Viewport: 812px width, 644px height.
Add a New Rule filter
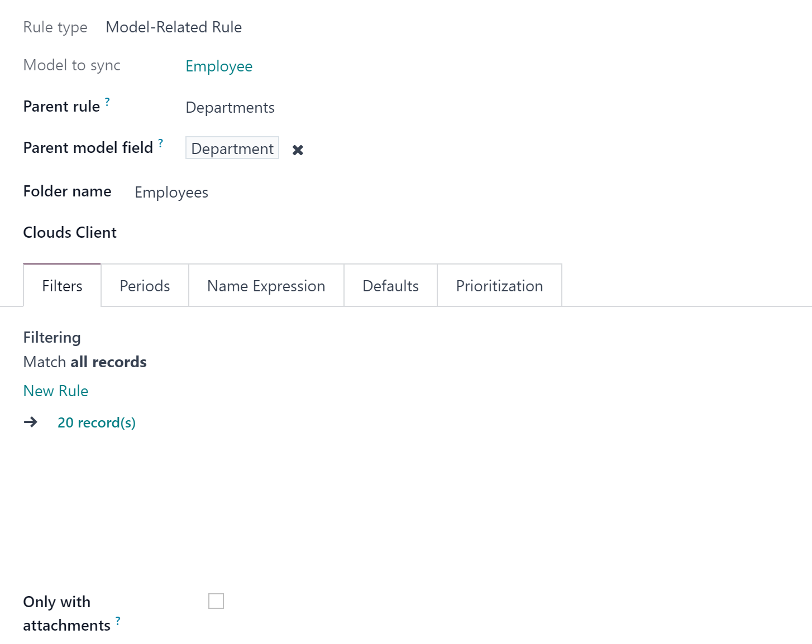point(56,391)
